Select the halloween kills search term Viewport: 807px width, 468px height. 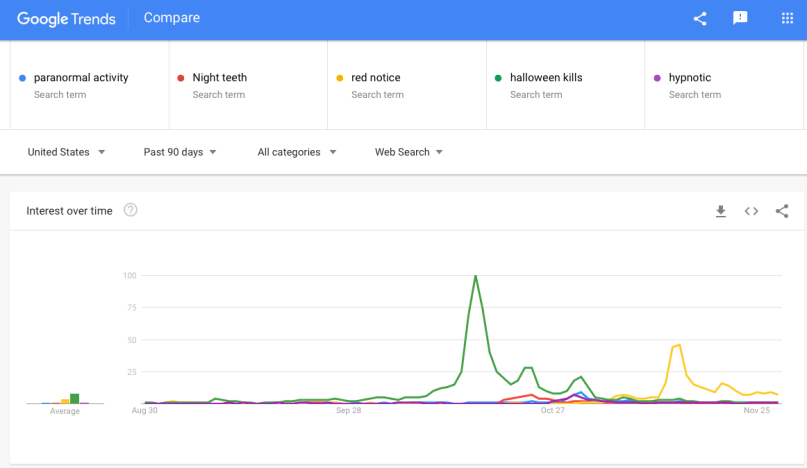click(x=546, y=78)
